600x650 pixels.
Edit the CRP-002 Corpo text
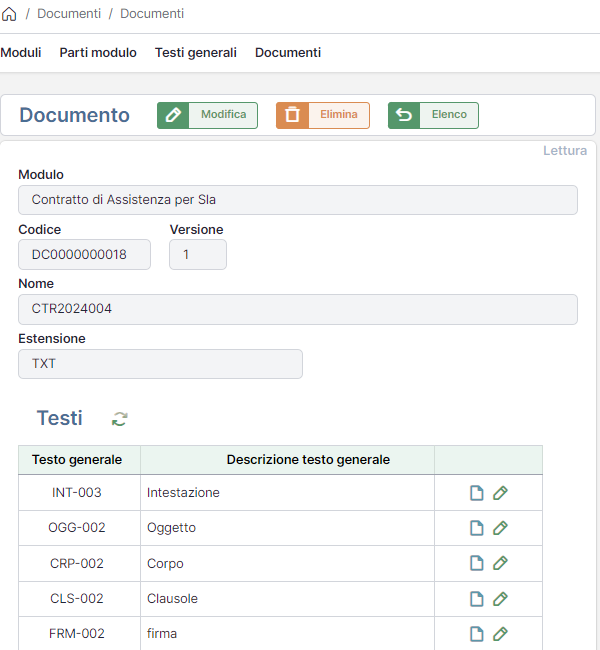[501, 564]
